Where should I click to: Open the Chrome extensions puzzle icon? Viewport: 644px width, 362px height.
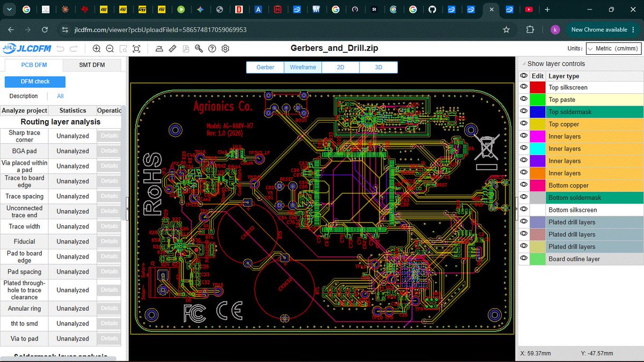point(530,30)
